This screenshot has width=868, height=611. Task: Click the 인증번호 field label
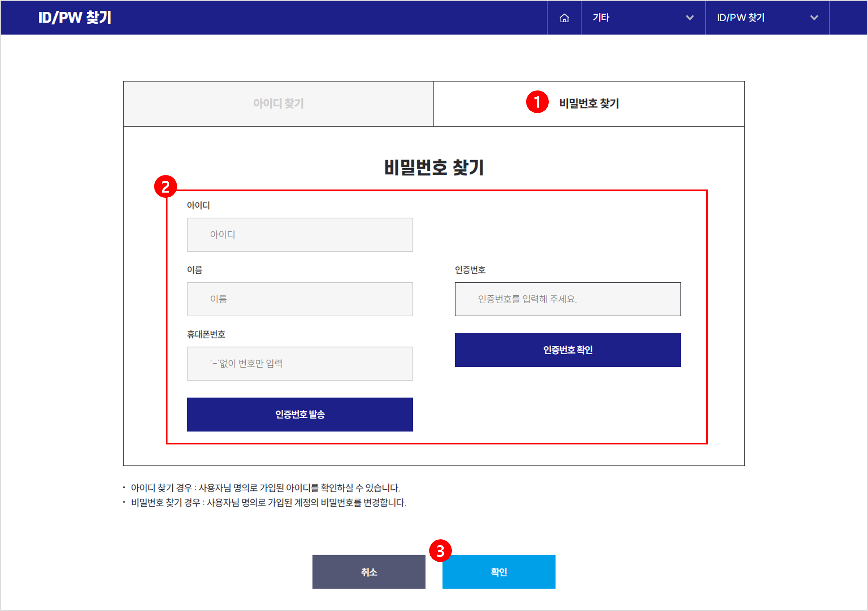pyautogui.click(x=470, y=270)
